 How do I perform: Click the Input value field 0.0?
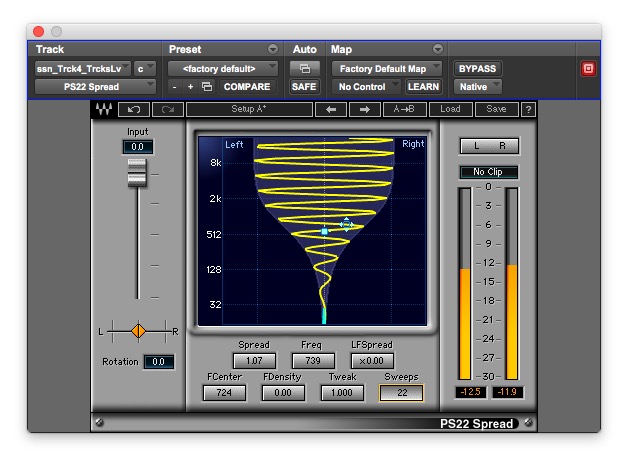(x=137, y=147)
